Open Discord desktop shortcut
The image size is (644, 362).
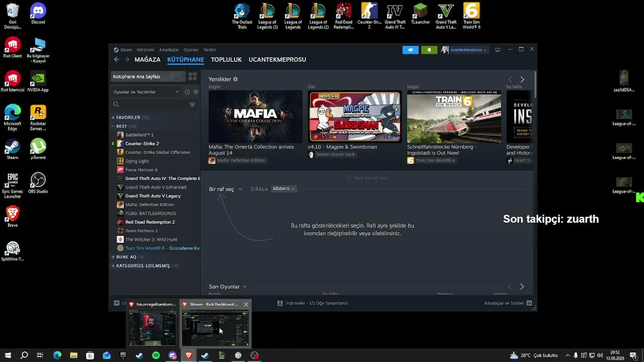point(38,14)
